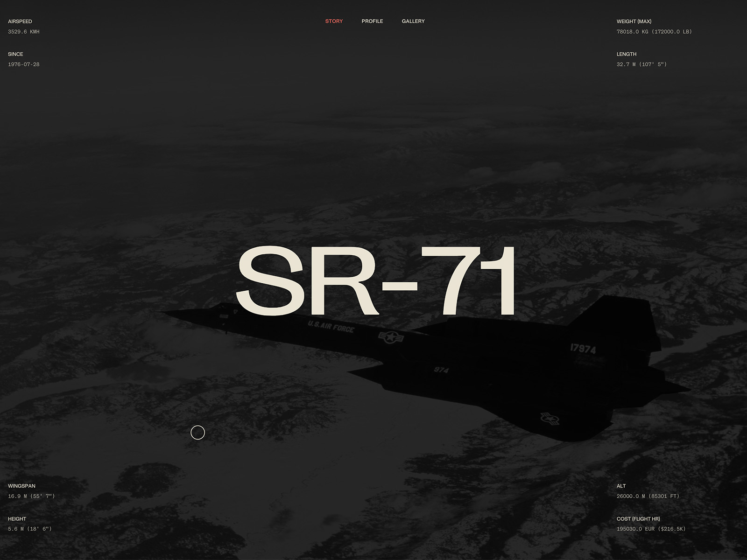Screen dimensions: 747x560
Task: Open the STORY nav item
Action: click(x=334, y=21)
